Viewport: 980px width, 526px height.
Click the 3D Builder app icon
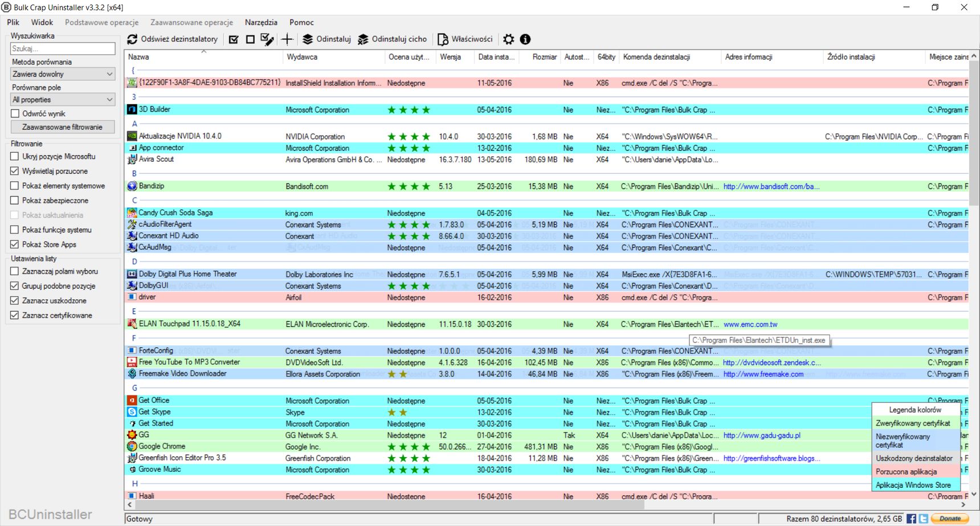(132, 109)
